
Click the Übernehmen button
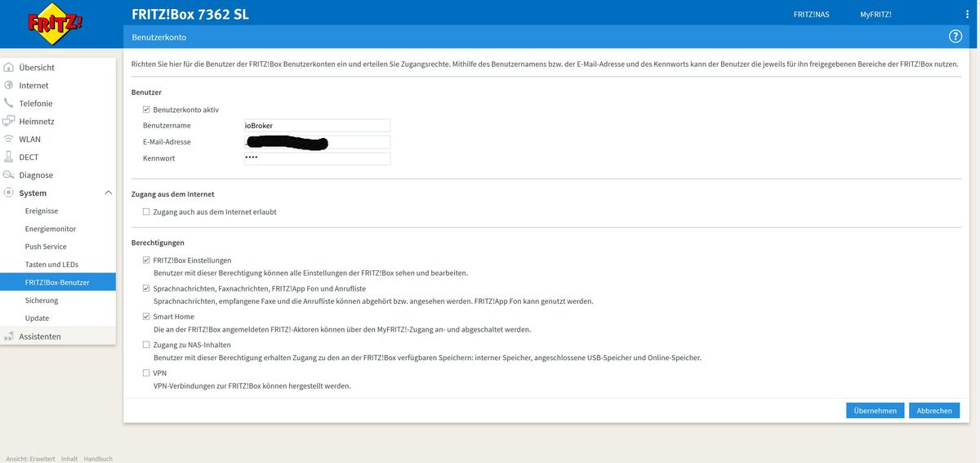tap(875, 411)
